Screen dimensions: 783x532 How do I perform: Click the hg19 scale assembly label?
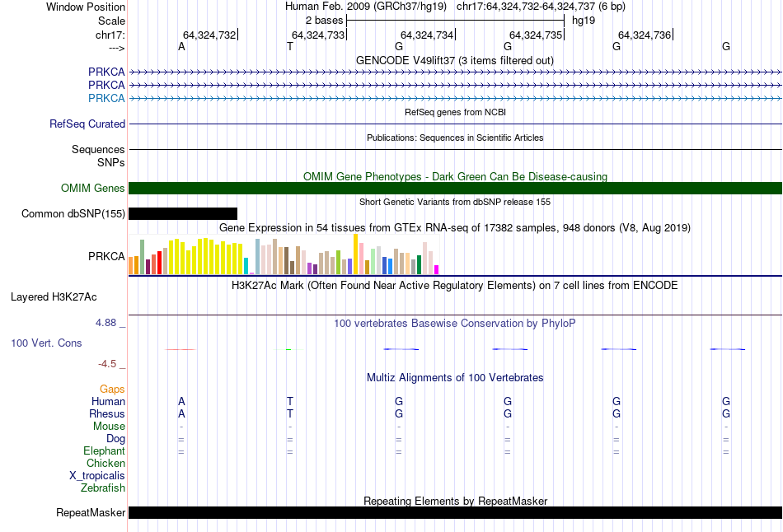(584, 21)
